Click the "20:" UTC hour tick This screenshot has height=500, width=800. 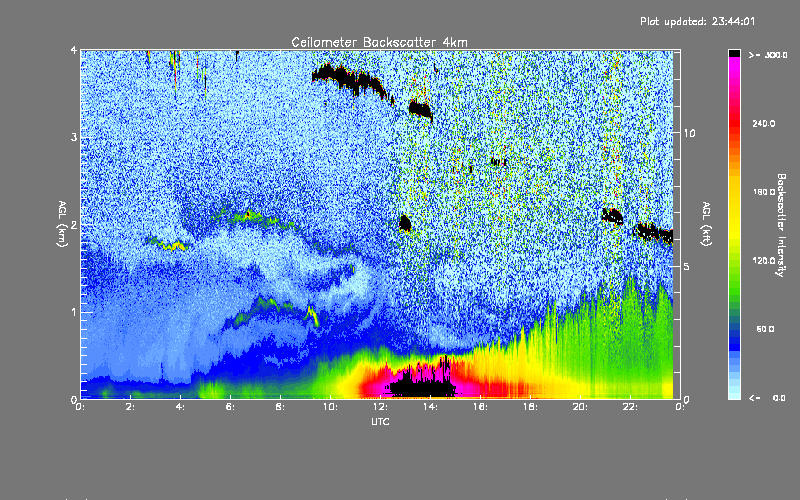tap(580, 407)
